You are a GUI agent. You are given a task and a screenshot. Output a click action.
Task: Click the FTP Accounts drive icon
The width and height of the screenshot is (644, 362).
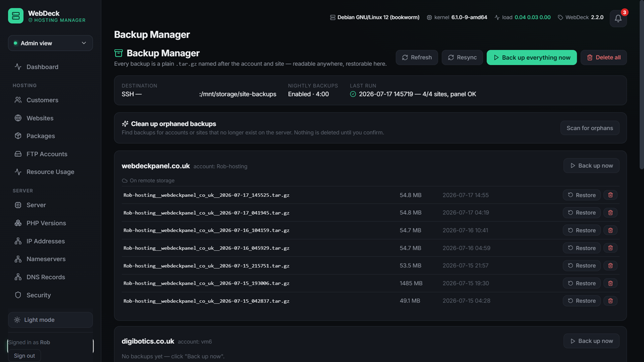(18, 154)
